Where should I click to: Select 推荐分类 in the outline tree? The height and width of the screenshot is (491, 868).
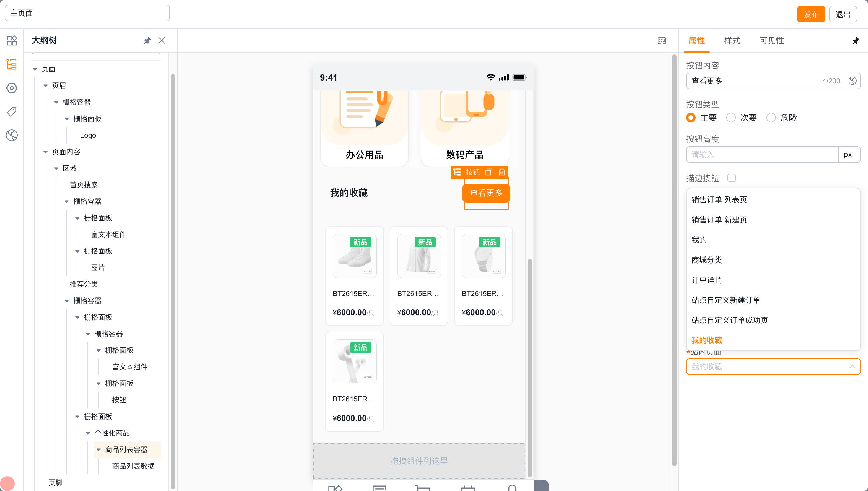click(84, 284)
